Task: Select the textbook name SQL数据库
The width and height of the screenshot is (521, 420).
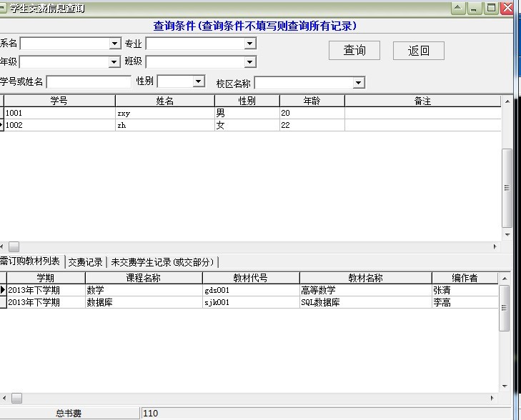Action: click(365, 302)
